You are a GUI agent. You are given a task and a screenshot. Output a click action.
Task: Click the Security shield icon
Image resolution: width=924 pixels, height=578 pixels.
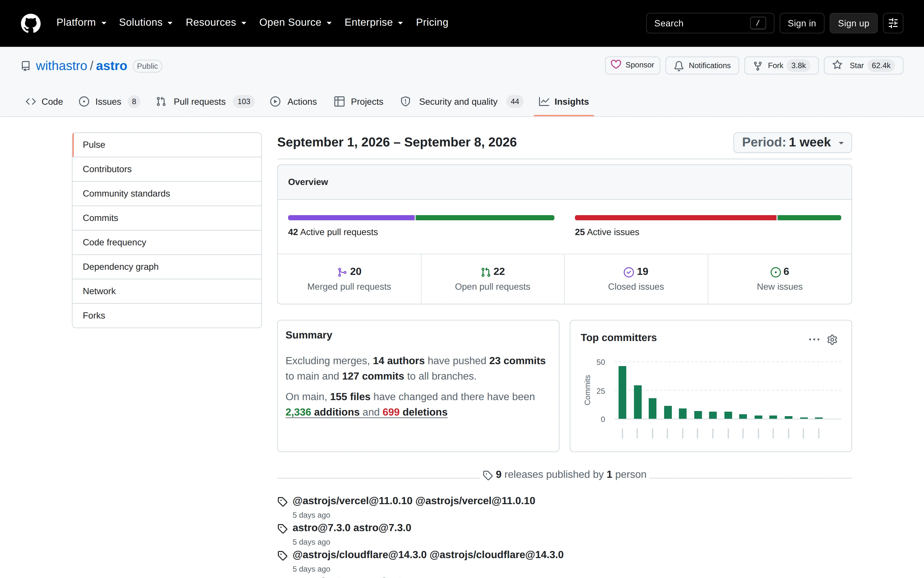tap(406, 102)
